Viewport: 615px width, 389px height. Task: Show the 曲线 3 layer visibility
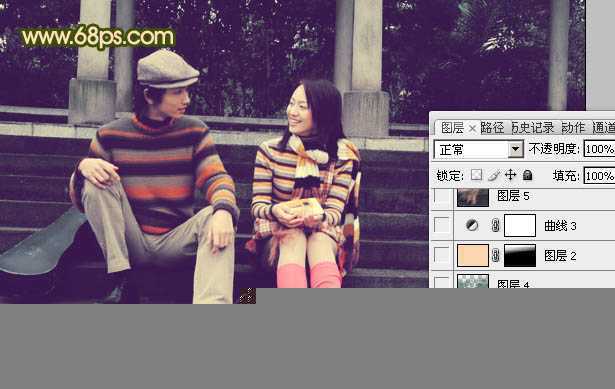pyautogui.click(x=442, y=225)
